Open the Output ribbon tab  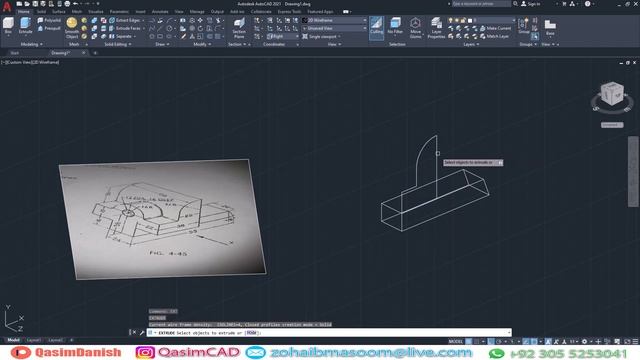[217, 12]
